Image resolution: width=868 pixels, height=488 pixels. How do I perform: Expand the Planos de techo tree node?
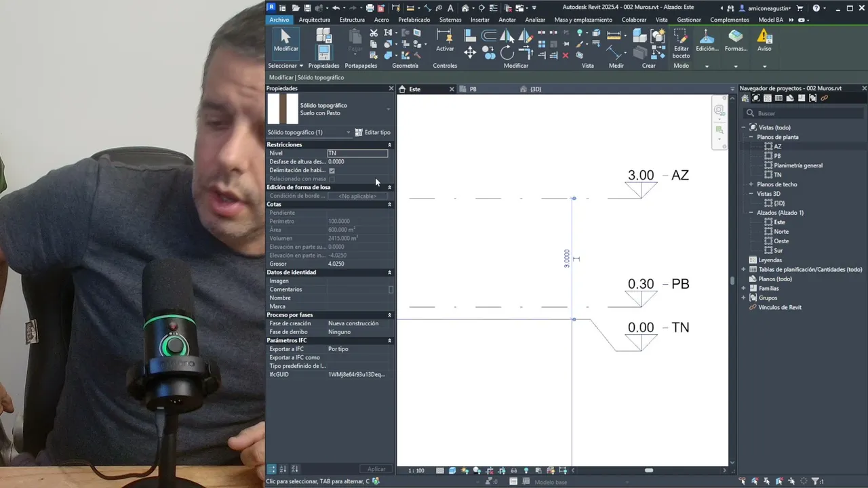(x=751, y=184)
